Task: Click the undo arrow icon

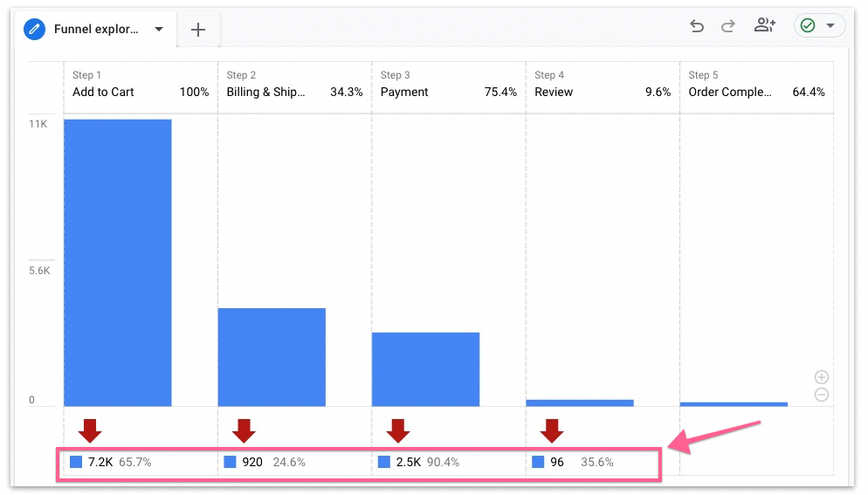Action: [697, 26]
